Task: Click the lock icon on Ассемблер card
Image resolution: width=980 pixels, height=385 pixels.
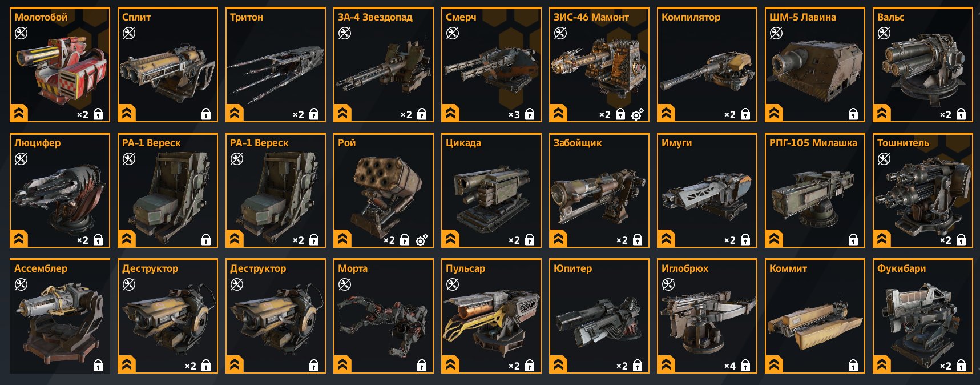Action: [98, 366]
